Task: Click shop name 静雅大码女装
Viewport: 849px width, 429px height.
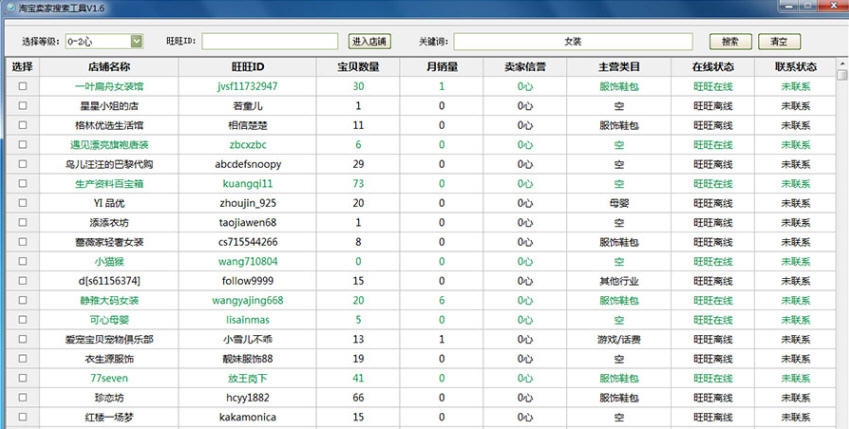Action: pyautogui.click(x=109, y=301)
